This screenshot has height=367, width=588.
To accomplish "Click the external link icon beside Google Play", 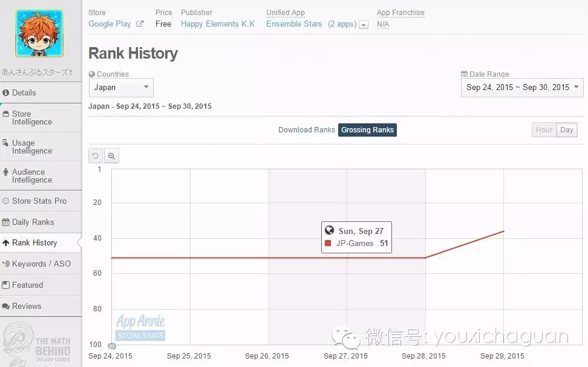I will 140,24.
